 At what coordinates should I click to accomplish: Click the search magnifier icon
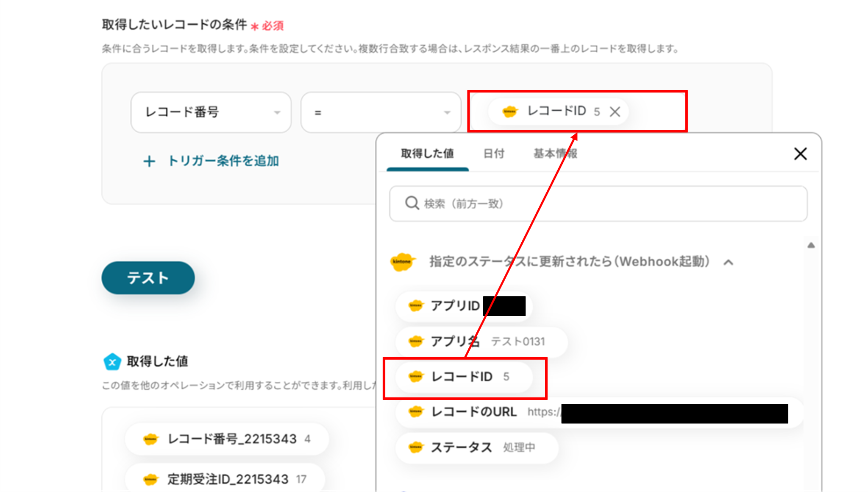(412, 203)
